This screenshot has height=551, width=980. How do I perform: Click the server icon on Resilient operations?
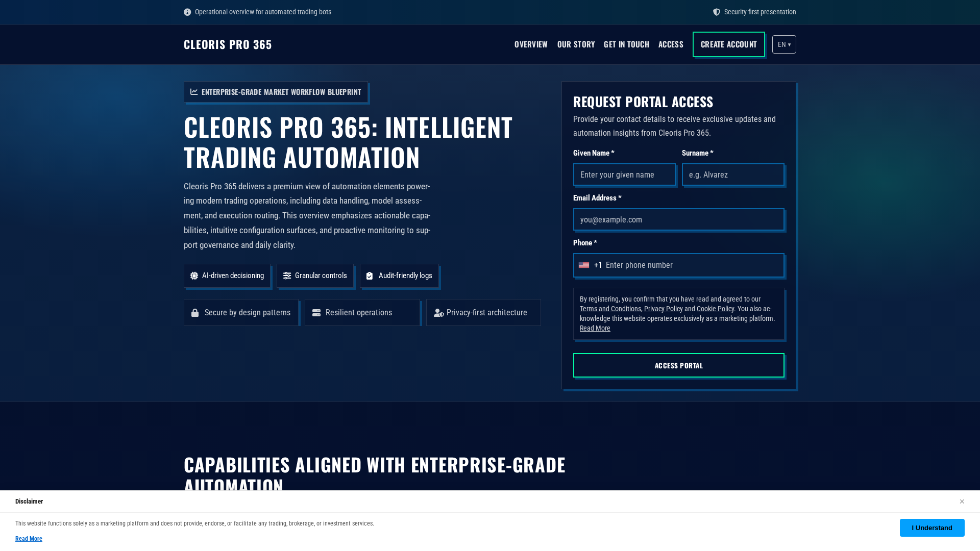click(x=316, y=313)
